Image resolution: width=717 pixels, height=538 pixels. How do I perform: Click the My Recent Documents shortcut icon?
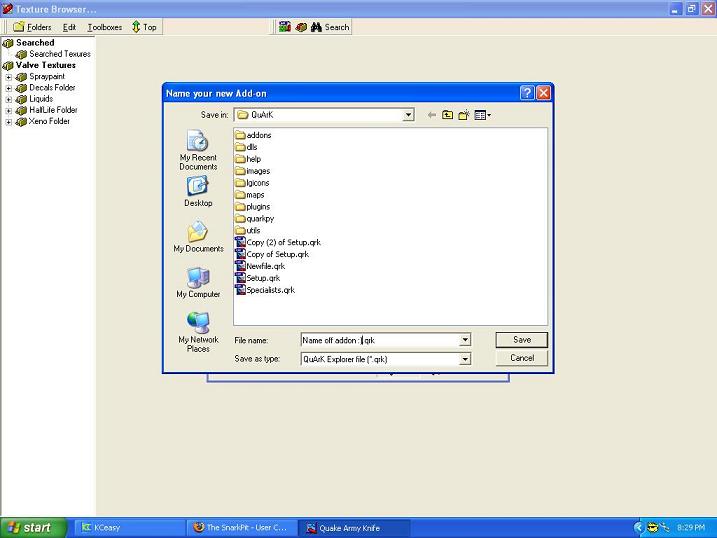click(198, 142)
